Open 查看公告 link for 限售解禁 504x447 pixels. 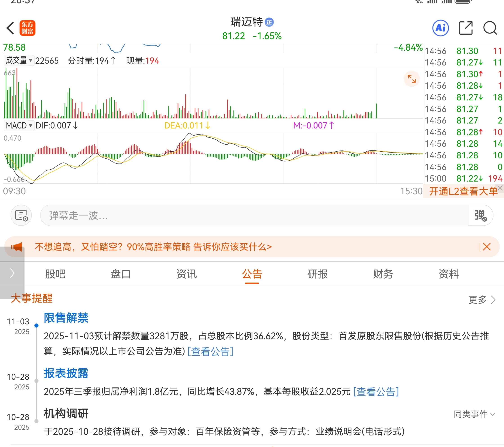point(210,351)
